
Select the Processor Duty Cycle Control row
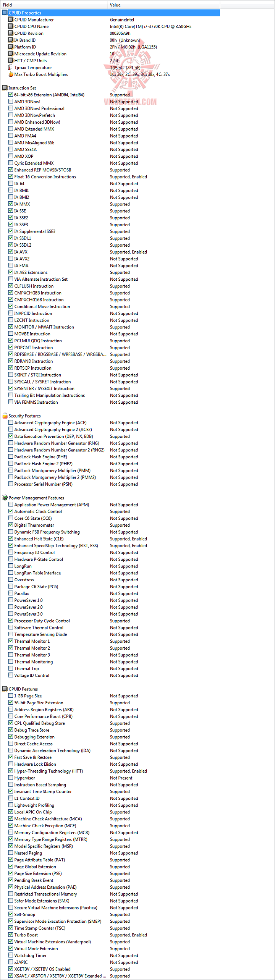click(110, 621)
